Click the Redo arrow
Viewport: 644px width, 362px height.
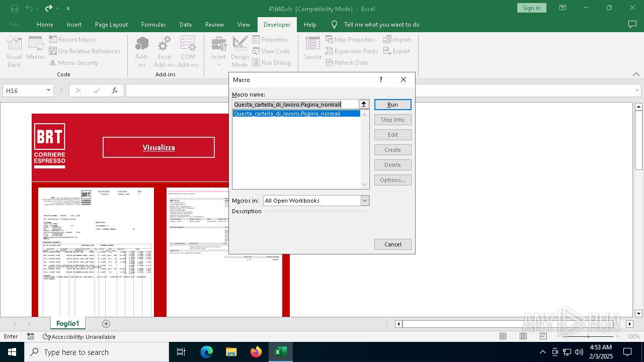(49, 9)
